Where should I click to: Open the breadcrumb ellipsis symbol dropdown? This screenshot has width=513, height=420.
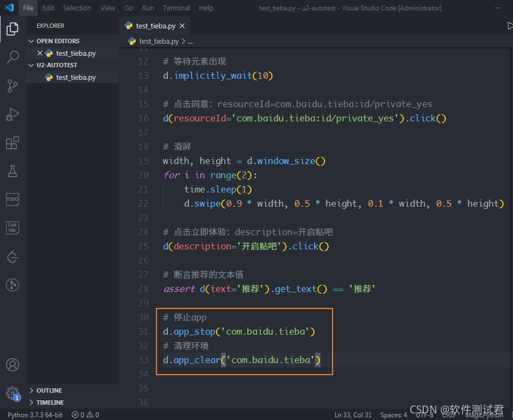pos(190,42)
